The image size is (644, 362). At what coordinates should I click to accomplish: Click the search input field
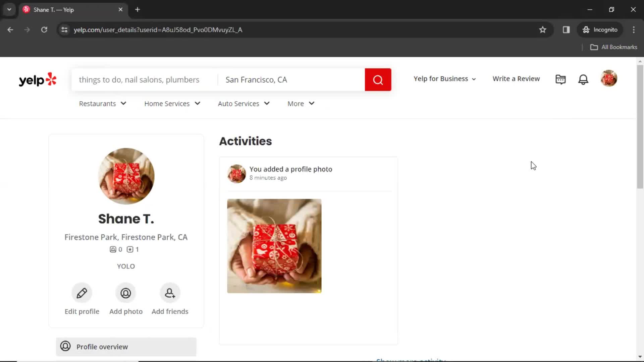click(144, 79)
